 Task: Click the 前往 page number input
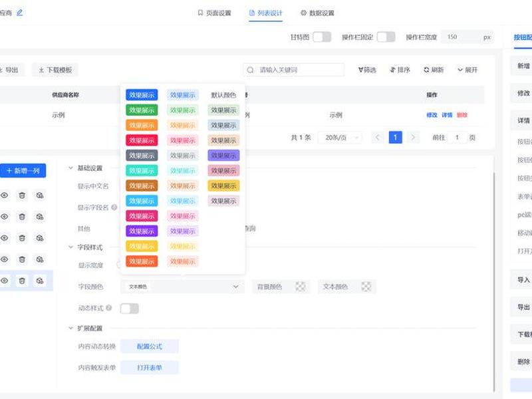[x=457, y=138]
